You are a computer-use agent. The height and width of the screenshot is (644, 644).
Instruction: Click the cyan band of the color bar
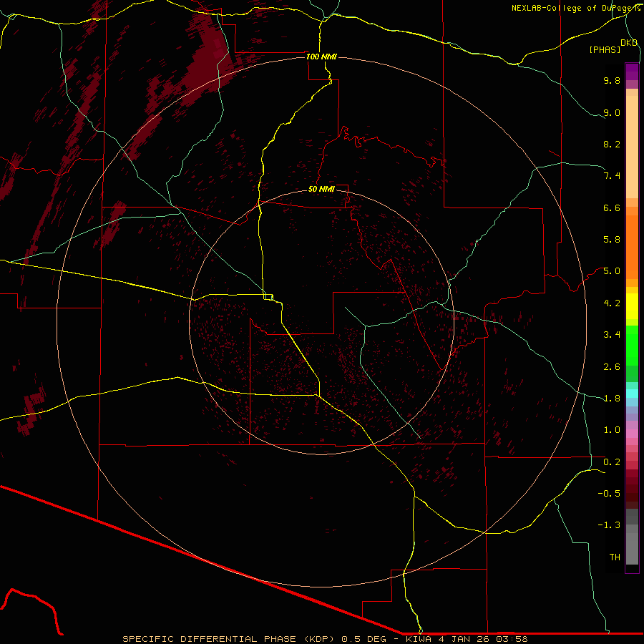coord(632,394)
